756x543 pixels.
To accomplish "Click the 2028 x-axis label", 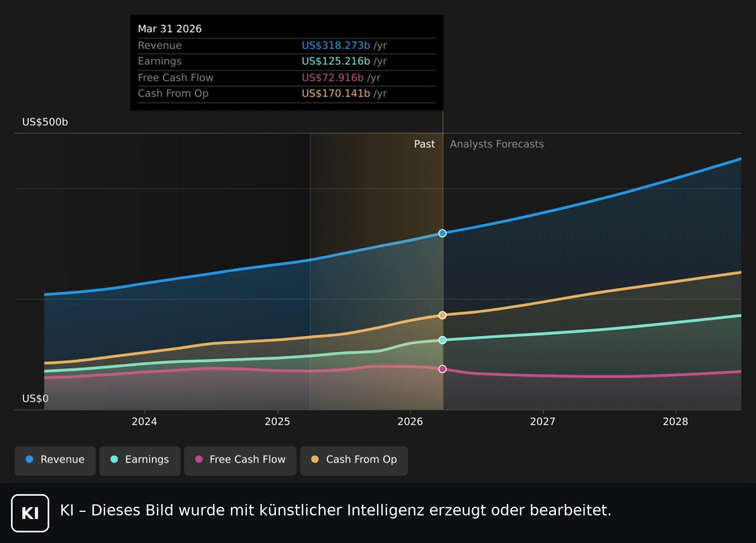I will coord(675,422).
